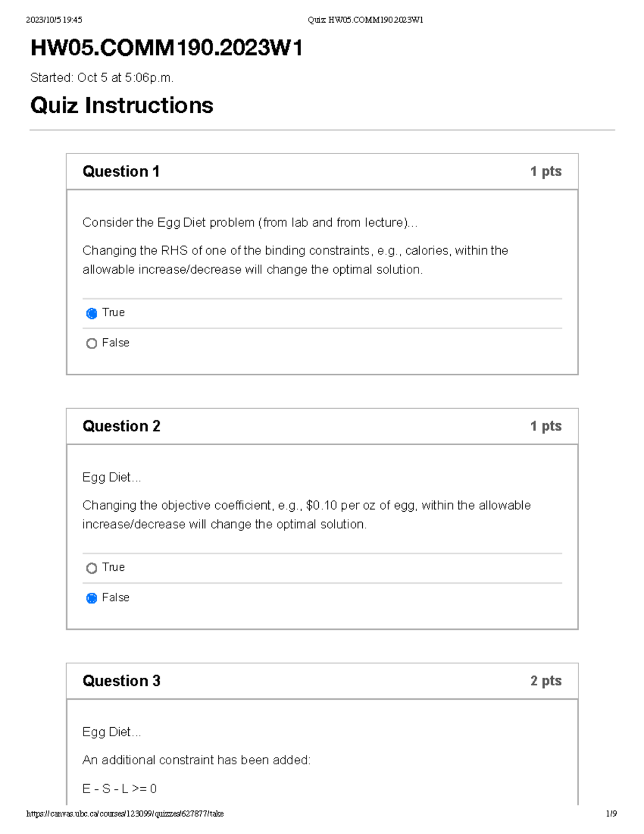Image resolution: width=644 pixels, height=834 pixels.
Task: Click the filled False radio in Question 2
Action: (92, 598)
